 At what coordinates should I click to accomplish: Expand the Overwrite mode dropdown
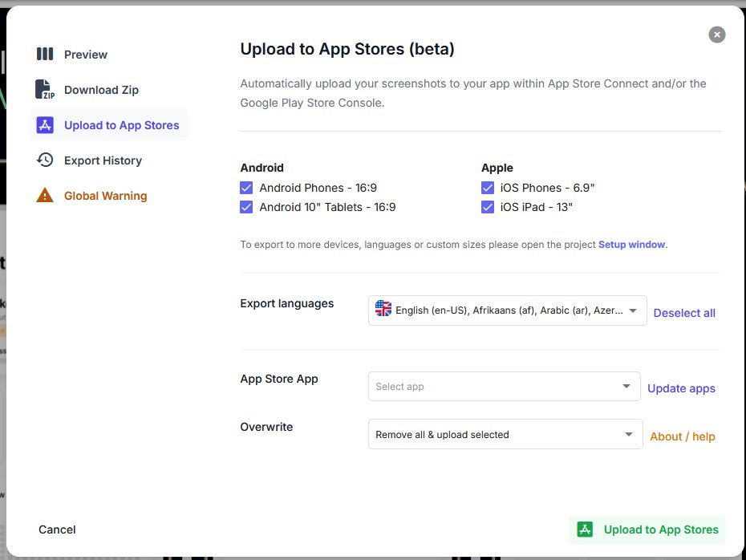point(505,434)
